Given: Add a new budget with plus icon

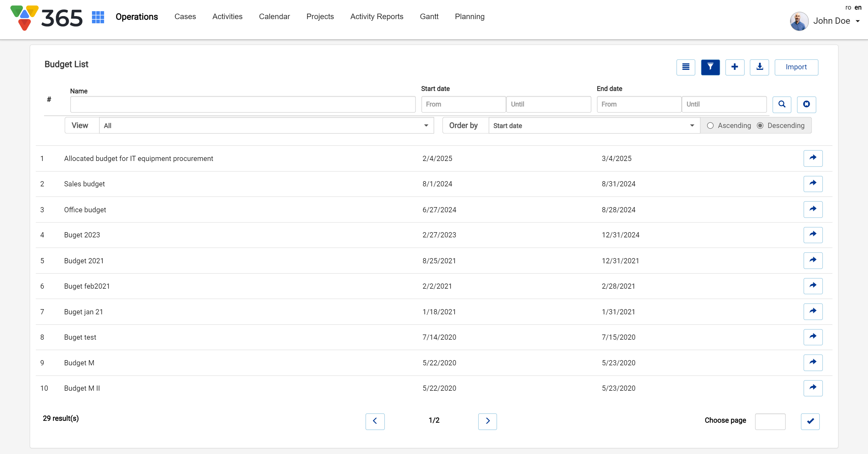Looking at the screenshot, I should tap(735, 67).
